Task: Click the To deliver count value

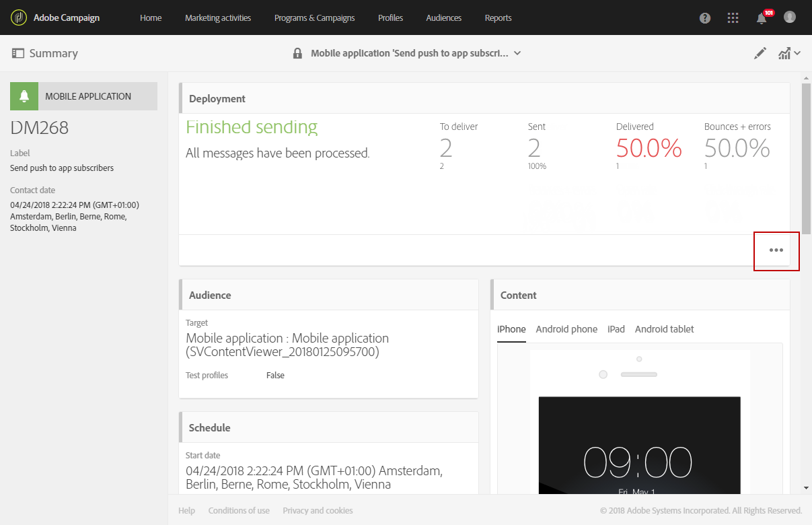Action: [447, 148]
